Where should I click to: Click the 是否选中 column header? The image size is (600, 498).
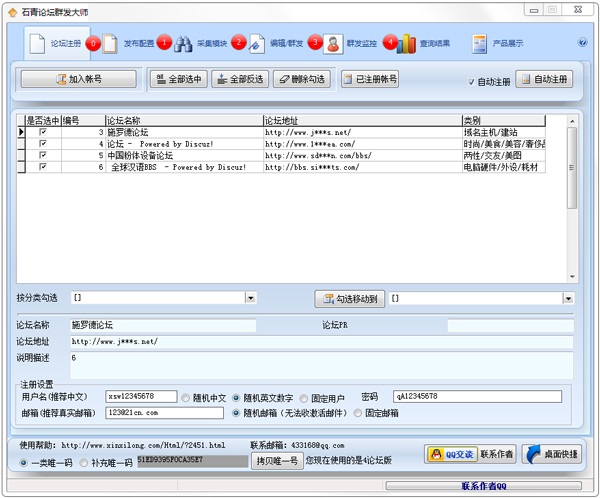[x=43, y=121]
